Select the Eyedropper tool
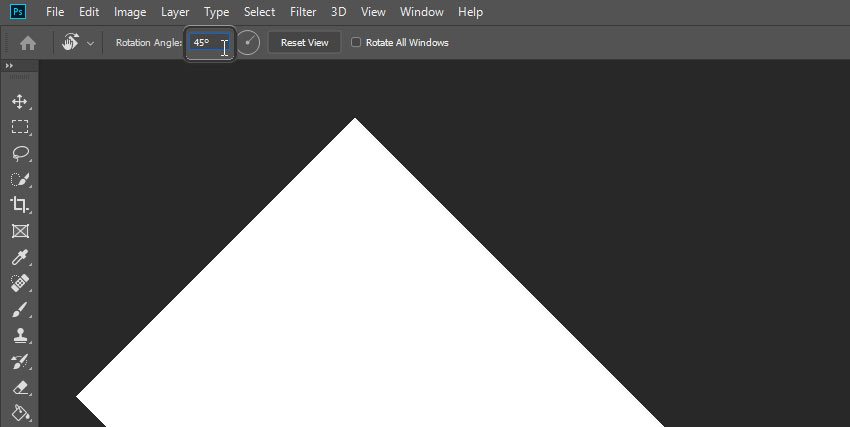 pos(20,257)
